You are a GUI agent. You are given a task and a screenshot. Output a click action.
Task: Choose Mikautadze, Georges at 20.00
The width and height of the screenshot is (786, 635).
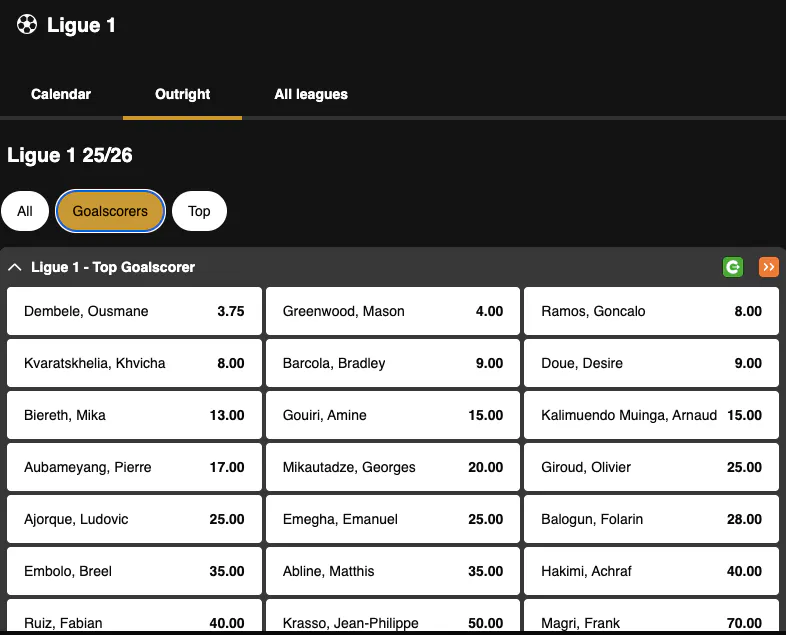393,467
